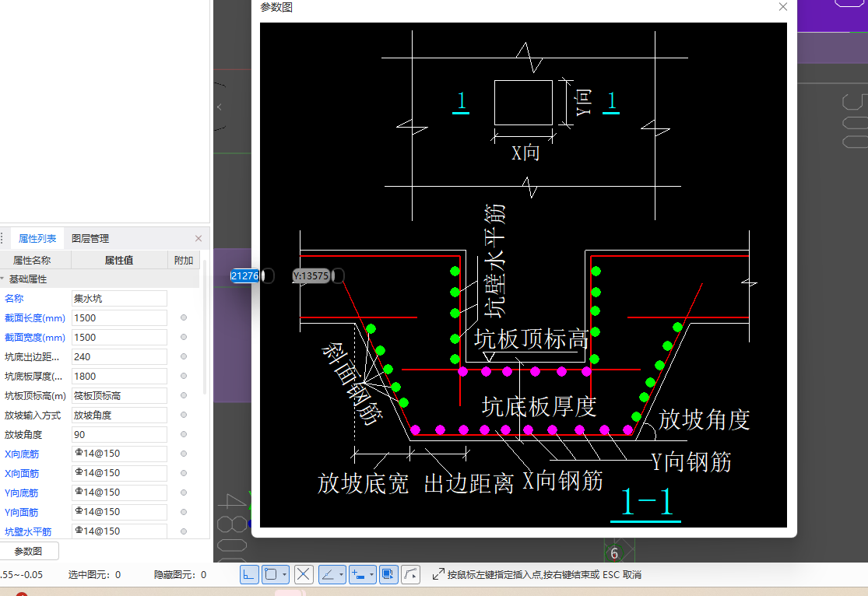Screen dimensions: 868x596
Task: Open the object snap dropdown arrow
Action: pyautogui.click(x=285, y=574)
